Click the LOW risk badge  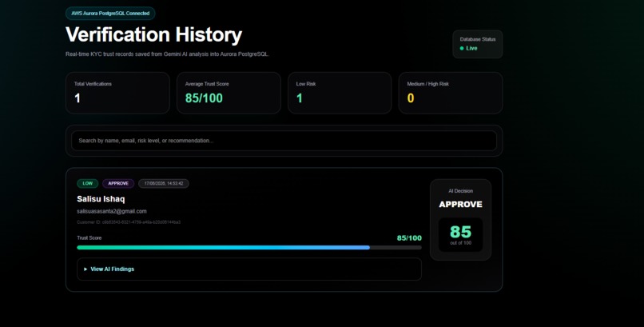coord(87,183)
